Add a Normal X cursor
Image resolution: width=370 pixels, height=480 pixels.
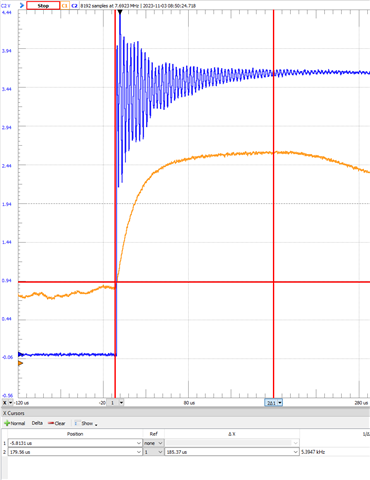pyautogui.click(x=15, y=423)
